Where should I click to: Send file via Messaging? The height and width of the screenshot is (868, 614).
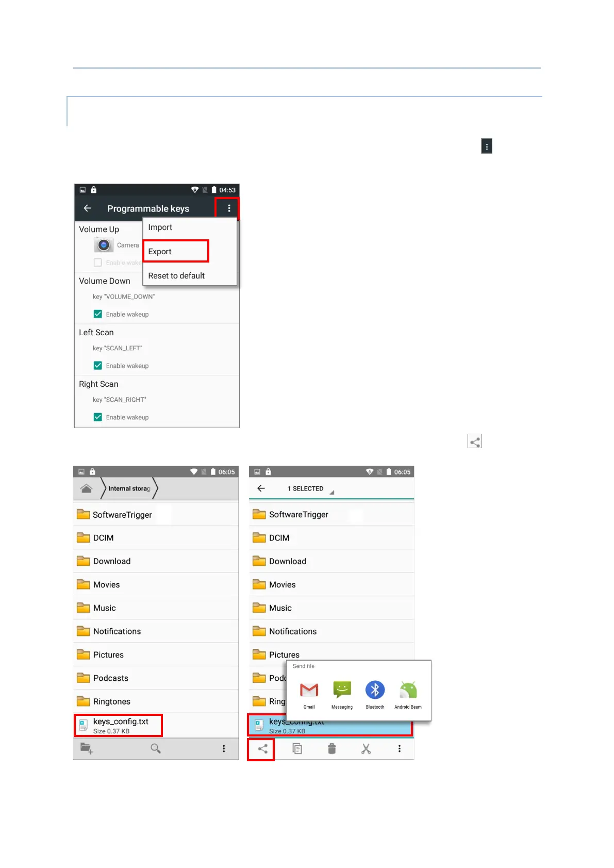pyautogui.click(x=342, y=694)
